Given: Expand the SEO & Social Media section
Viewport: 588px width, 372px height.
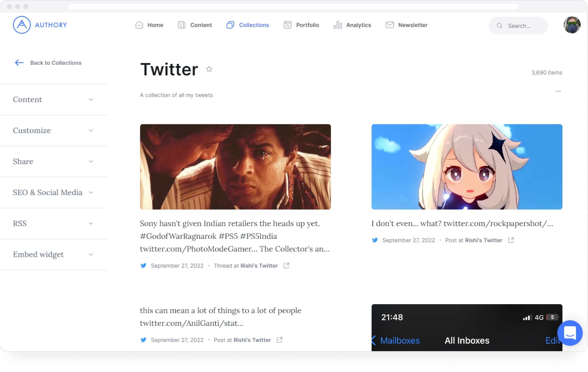Looking at the screenshot, I should point(53,193).
